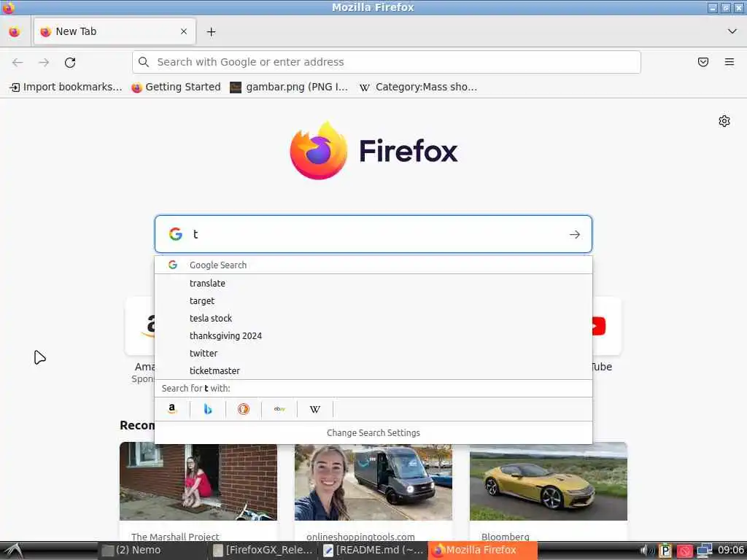Switch to Nemo in taskbar
The width and height of the screenshot is (747, 560).
(x=152, y=550)
